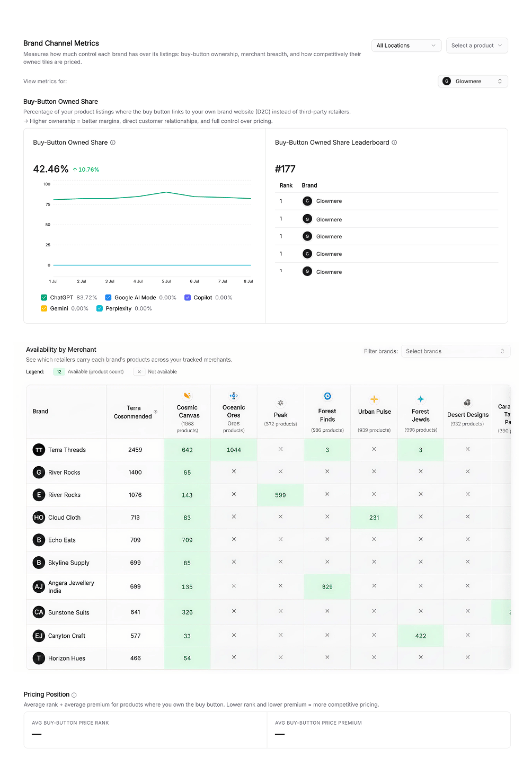Click the Skyline Supply brand name
The height and width of the screenshot is (784, 532).
coord(69,563)
